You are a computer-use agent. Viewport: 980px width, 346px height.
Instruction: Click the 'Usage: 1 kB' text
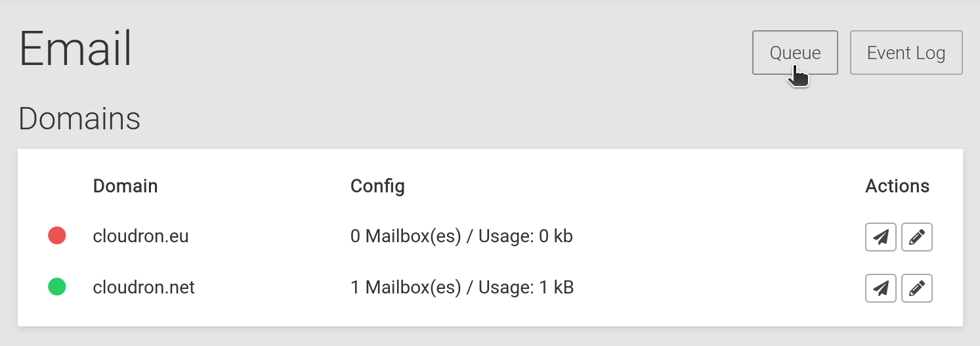coord(526,287)
